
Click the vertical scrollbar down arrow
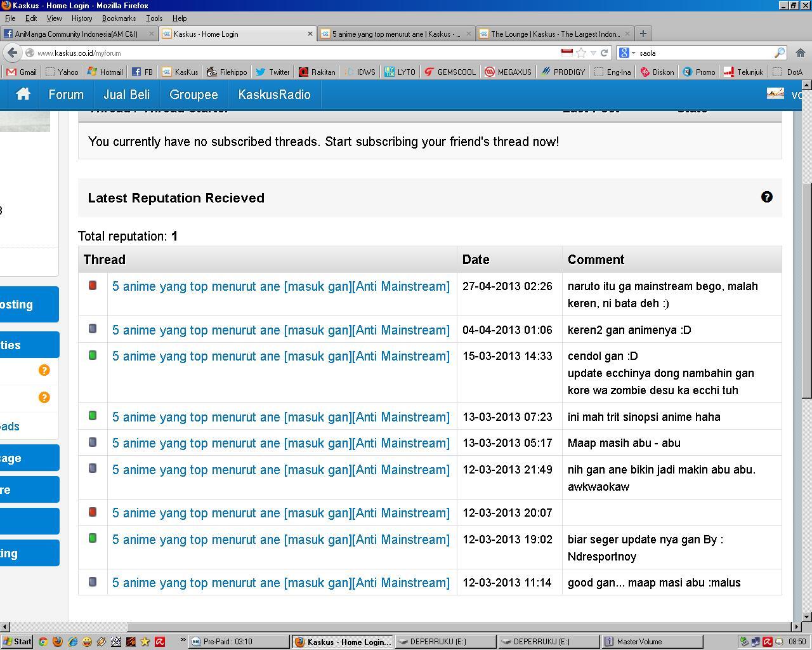[807, 616]
